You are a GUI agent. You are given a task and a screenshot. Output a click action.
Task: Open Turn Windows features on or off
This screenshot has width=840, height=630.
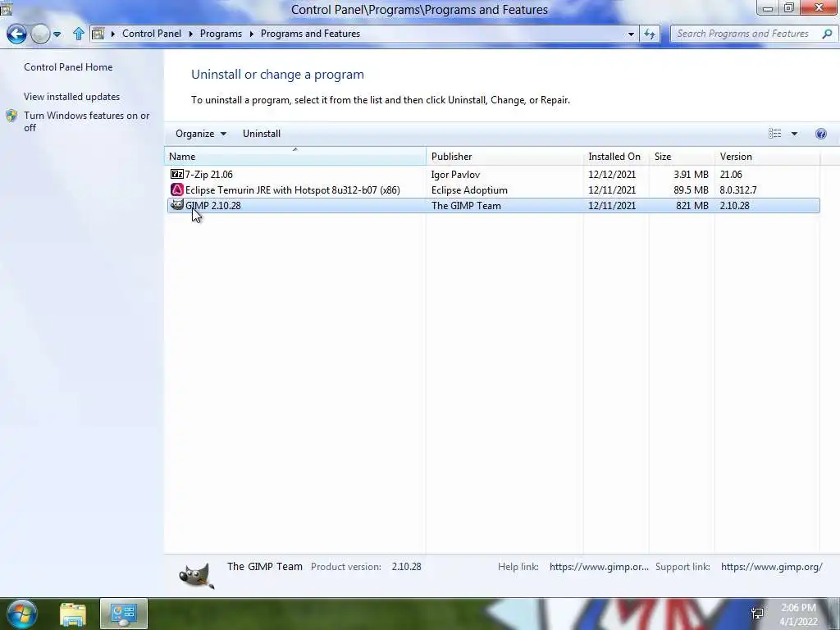tap(87, 121)
